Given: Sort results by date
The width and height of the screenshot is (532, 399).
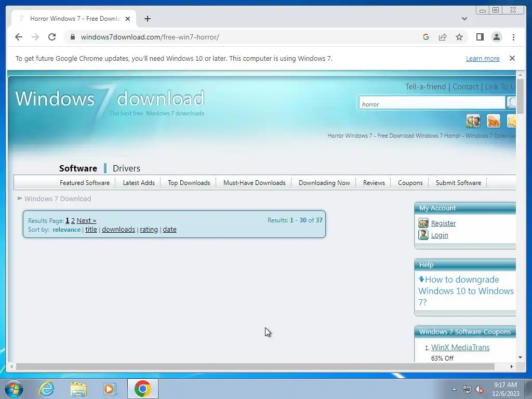Looking at the screenshot, I should pos(169,230).
